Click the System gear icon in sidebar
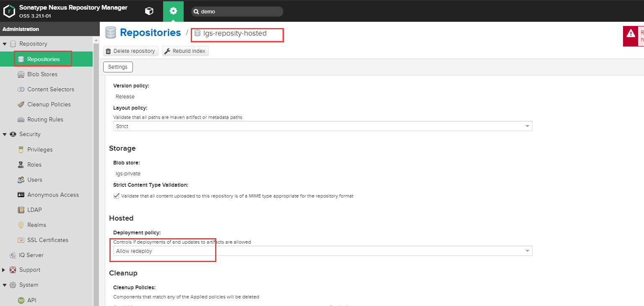The height and width of the screenshot is (306, 644). (13, 285)
